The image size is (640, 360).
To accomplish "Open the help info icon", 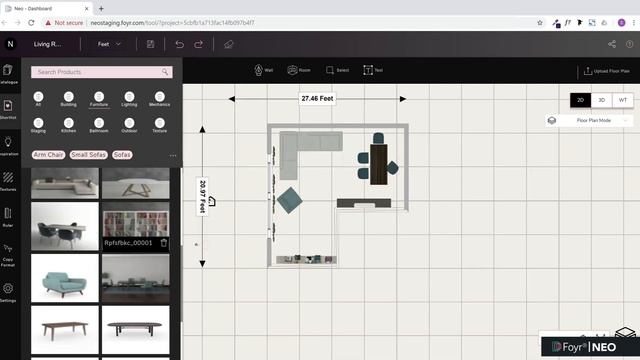I will 629,44.
